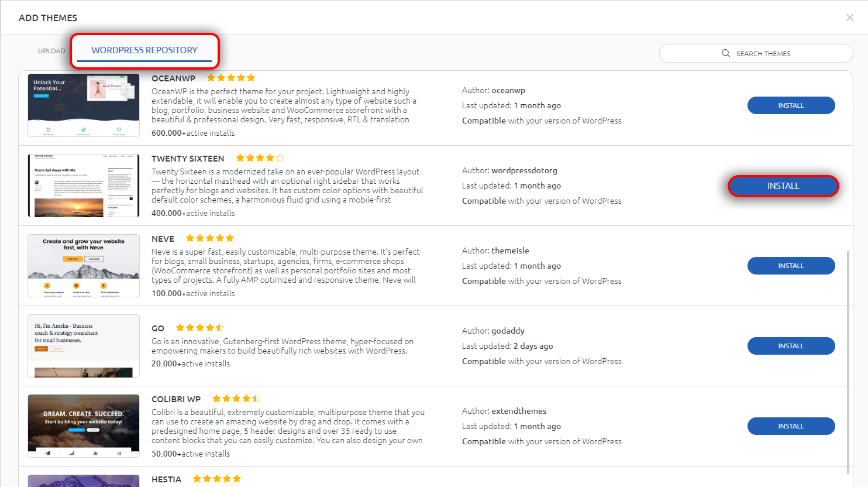Open the Neve theme preview thumbnail
This screenshot has height=487, width=868.
point(84,266)
